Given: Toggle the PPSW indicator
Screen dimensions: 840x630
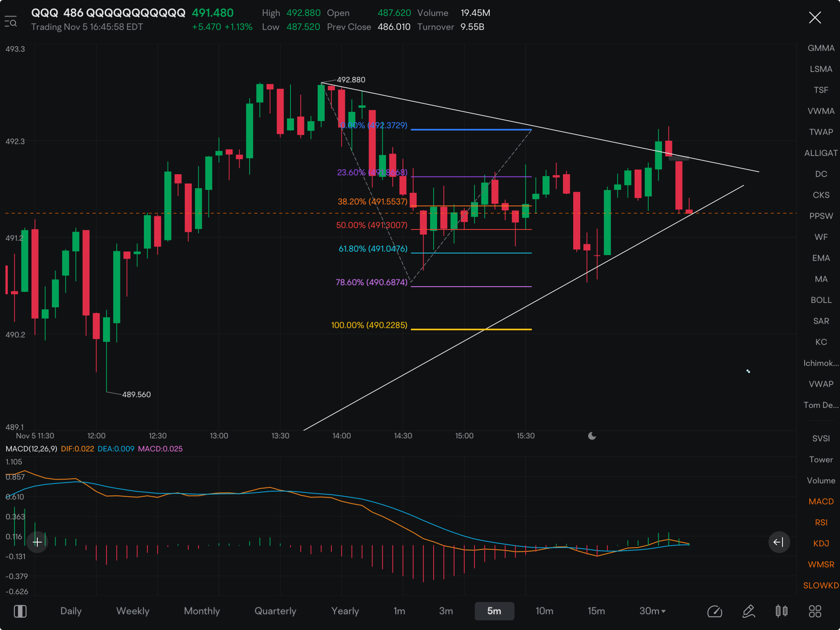Looking at the screenshot, I should (821, 216).
